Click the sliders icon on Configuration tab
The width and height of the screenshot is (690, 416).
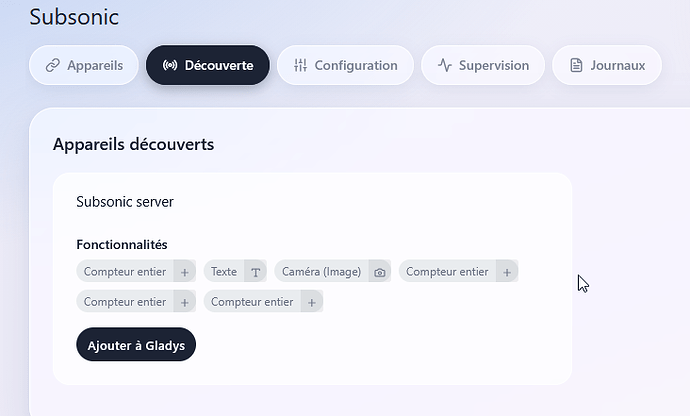pyautogui.click(x=301, y=66)
